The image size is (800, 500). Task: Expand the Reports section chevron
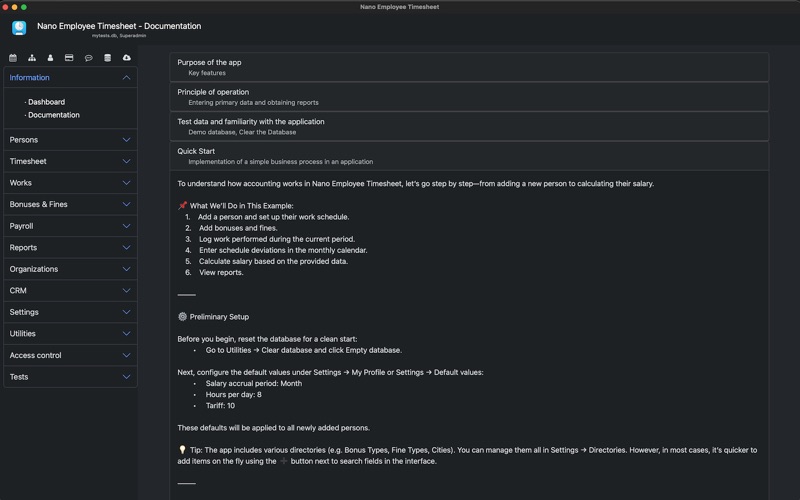click(x=127, y=247)
